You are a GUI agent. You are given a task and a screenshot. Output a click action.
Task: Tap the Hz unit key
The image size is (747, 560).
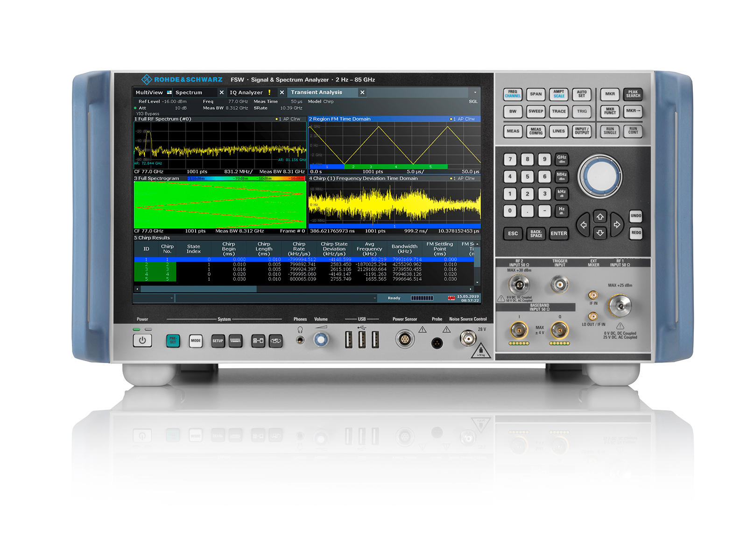[562, 211]
